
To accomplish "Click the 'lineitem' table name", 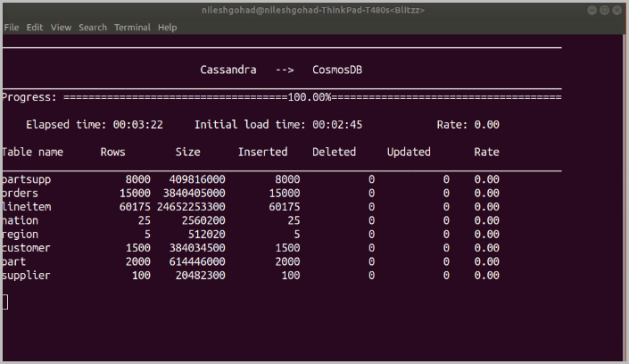I will 27,207.
